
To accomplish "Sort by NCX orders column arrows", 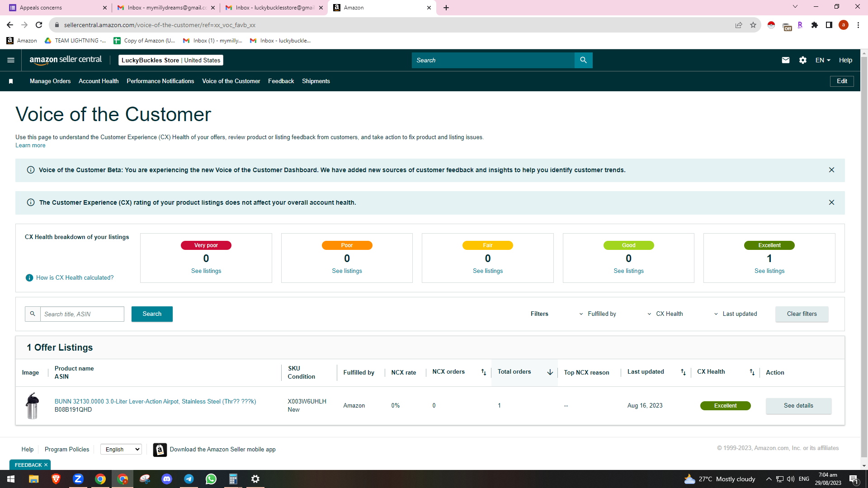I will click(484, 372).
